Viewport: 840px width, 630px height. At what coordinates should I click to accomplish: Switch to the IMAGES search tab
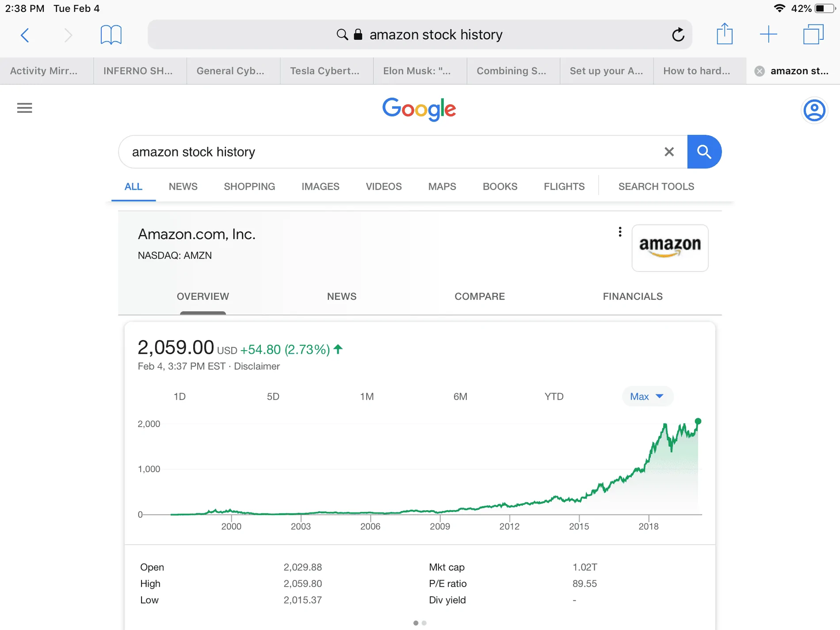[x=320, y=186]
